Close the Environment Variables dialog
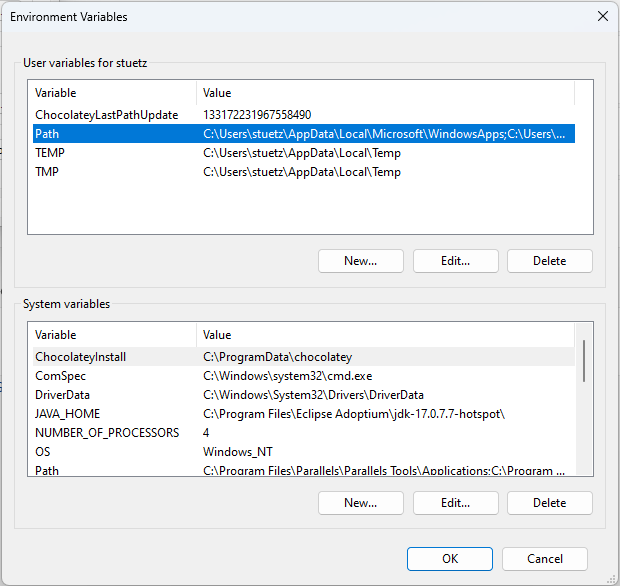The width and height of the screenshot is (620, 586). (x=603, y=17)
